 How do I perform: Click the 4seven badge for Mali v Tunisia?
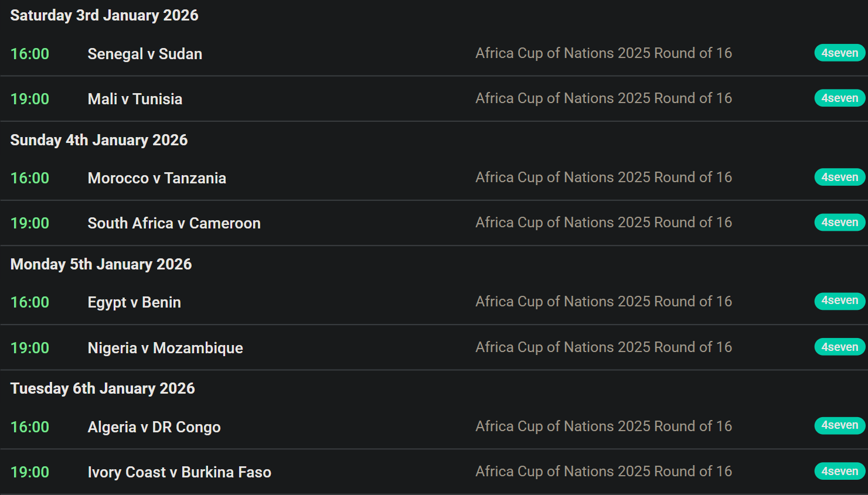tap(839, 98)
